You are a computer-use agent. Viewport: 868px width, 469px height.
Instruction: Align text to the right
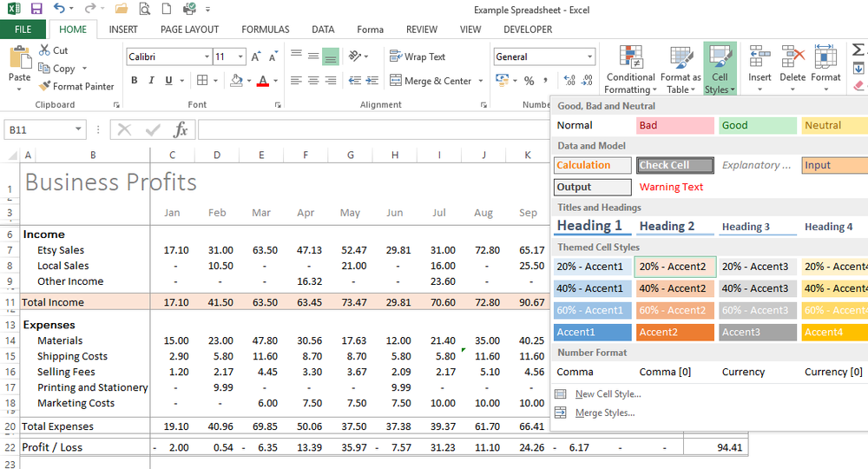[x=331, y=81]
